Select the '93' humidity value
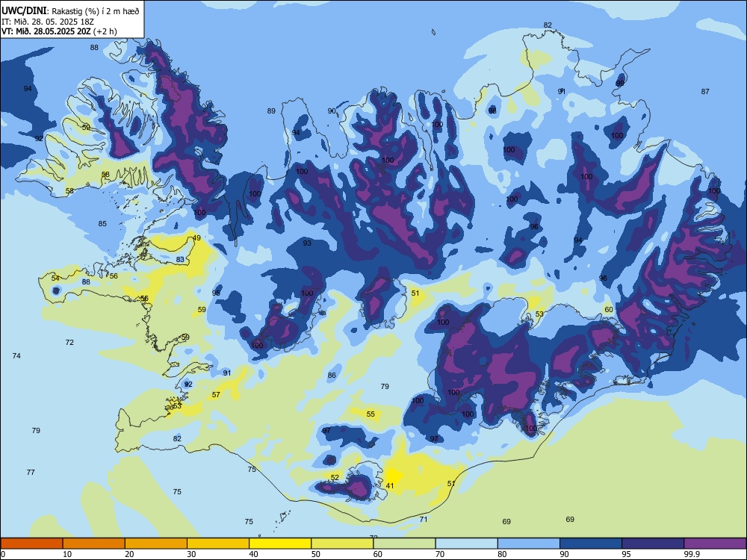The width and height of the screenshot is (747, 560). point(307,243)
